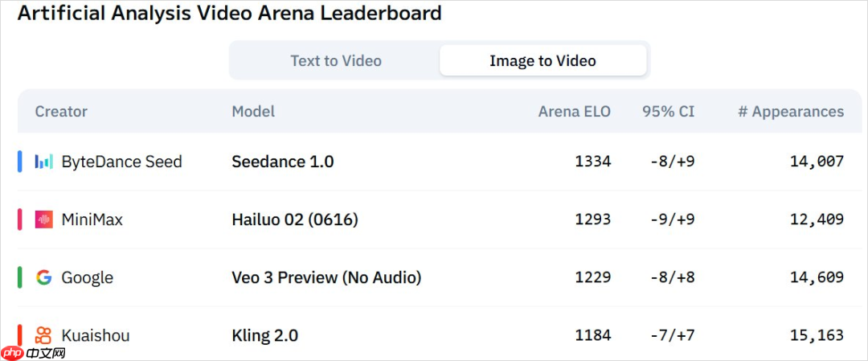Click the 1334 ELO score for Seedance
Viewport: 868px width, 361px height.
593,162
